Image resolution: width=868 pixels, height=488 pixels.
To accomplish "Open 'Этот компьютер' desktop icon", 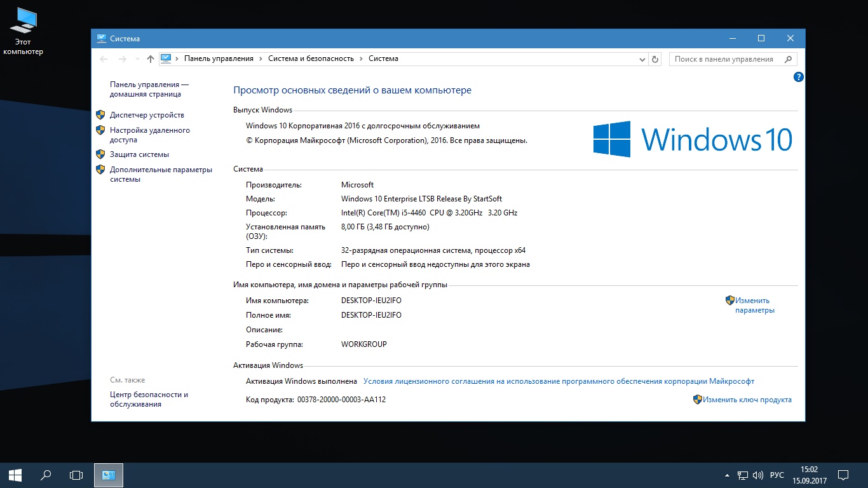I will point(24,32).
